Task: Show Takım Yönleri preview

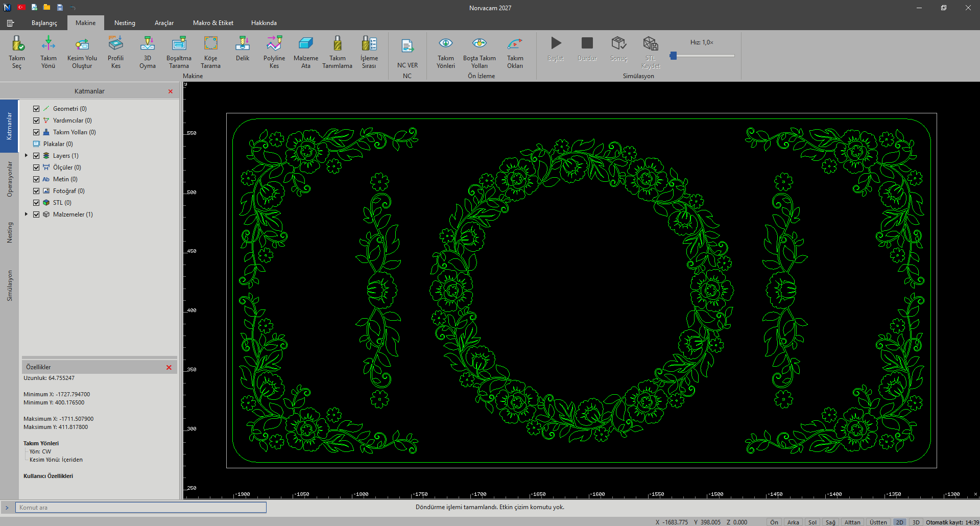Action: [x=446, y=52]
